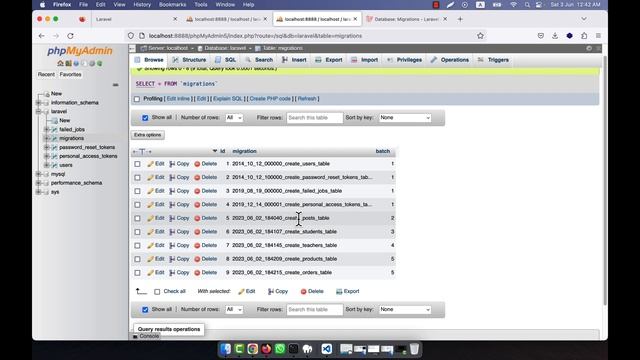Switch to SQL tab
This screenshot has height=360, width=640.
[225, 60]
